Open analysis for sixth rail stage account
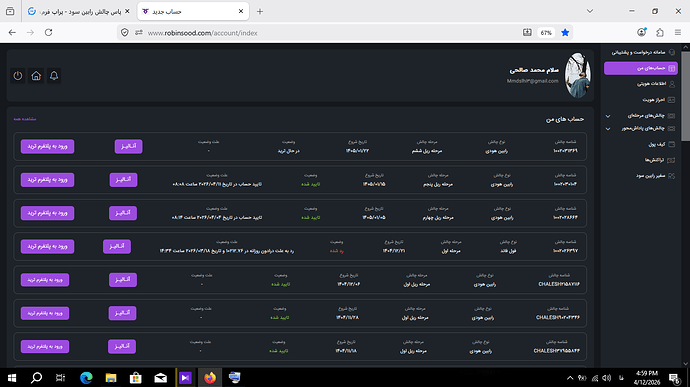Screen dimensions: 690x387 coord(128,147)
